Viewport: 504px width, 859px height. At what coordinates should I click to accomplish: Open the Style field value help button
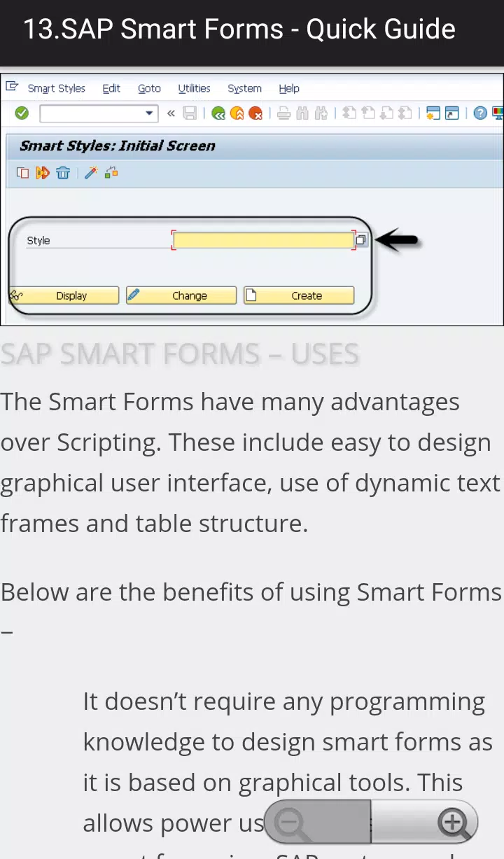coord(361,240)
